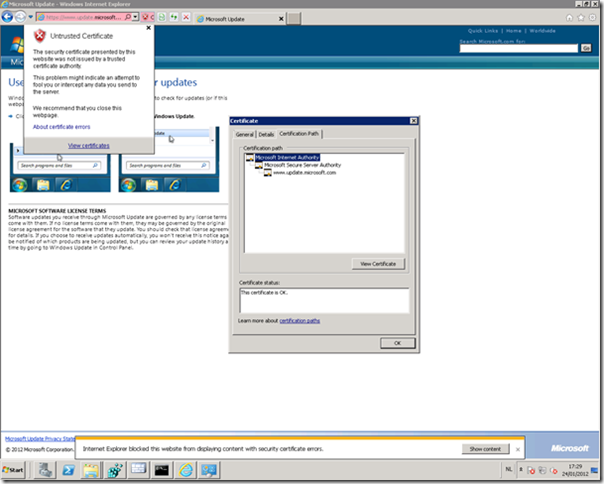Open the Favorites star icon
This screenshot has height=484, width=604.
(581, 17)
